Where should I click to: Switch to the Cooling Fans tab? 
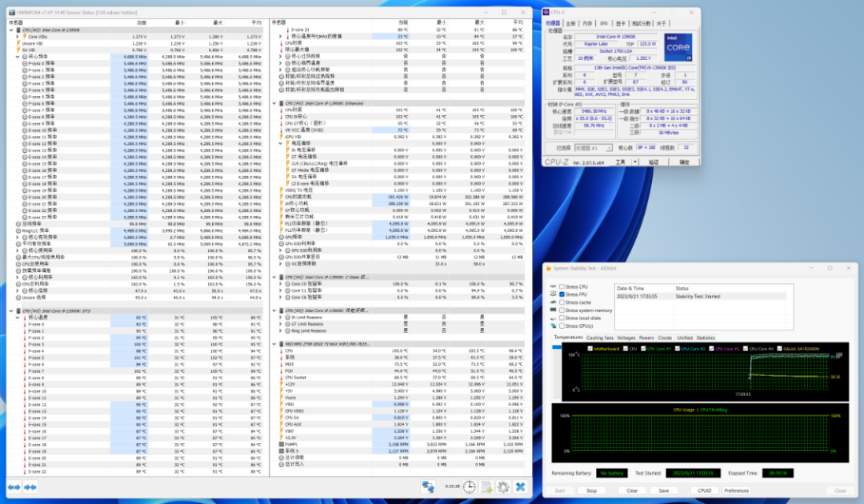[600, 338]
